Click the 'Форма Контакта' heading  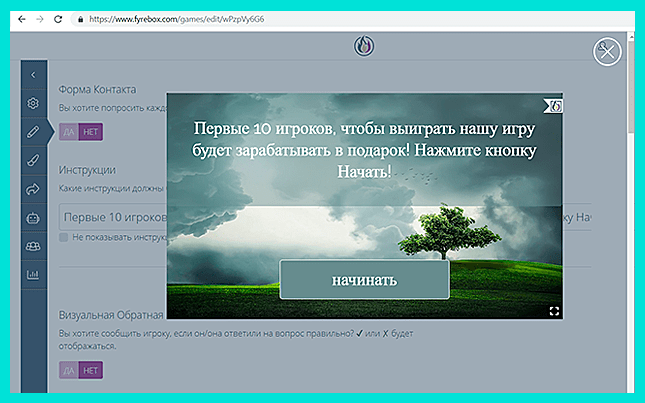coord(97,89)
